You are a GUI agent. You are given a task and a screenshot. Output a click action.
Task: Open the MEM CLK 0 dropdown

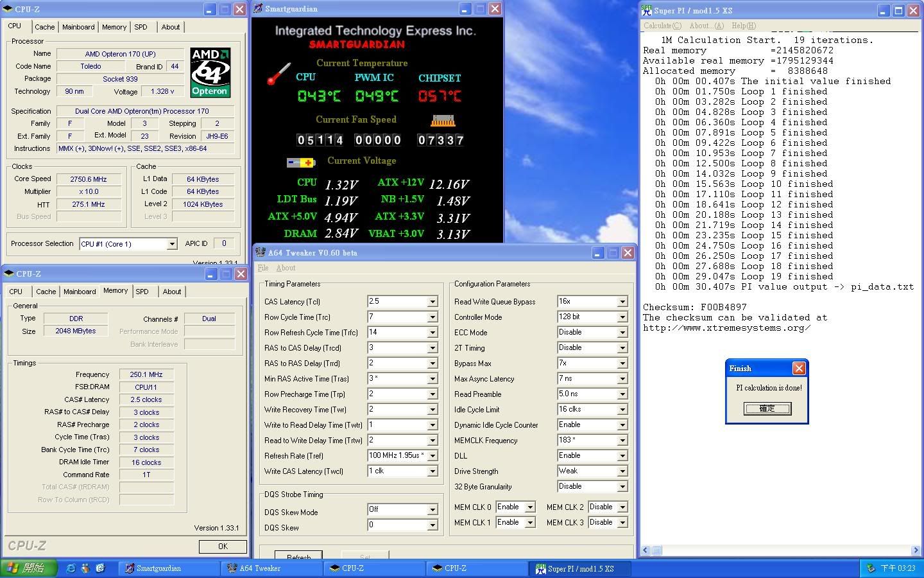530,507
